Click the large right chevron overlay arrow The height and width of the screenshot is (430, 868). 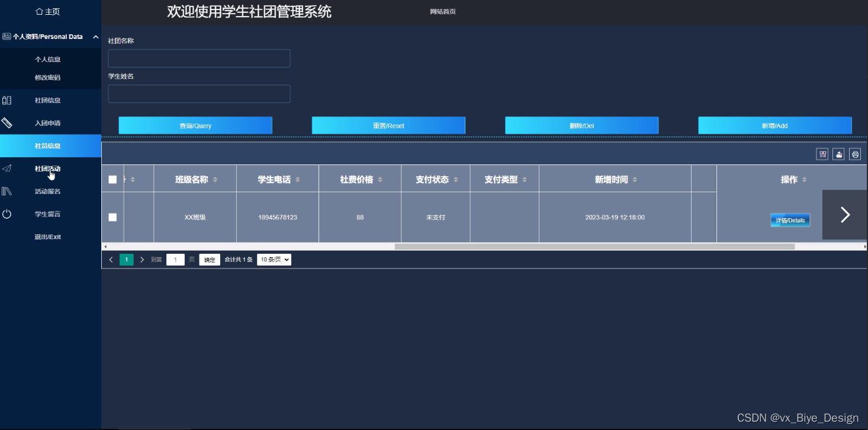pyautogui.click(x=845, y=215)
